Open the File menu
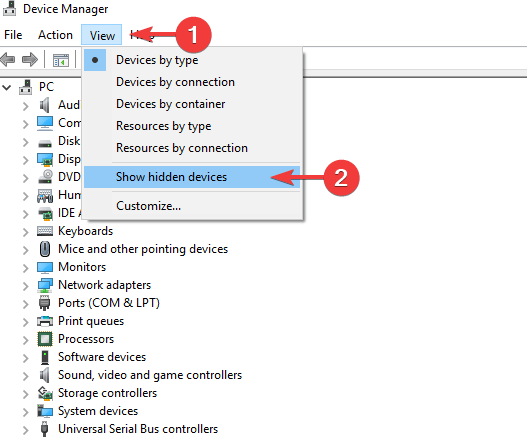The image size is (527, 445). [x=13, y=35]
